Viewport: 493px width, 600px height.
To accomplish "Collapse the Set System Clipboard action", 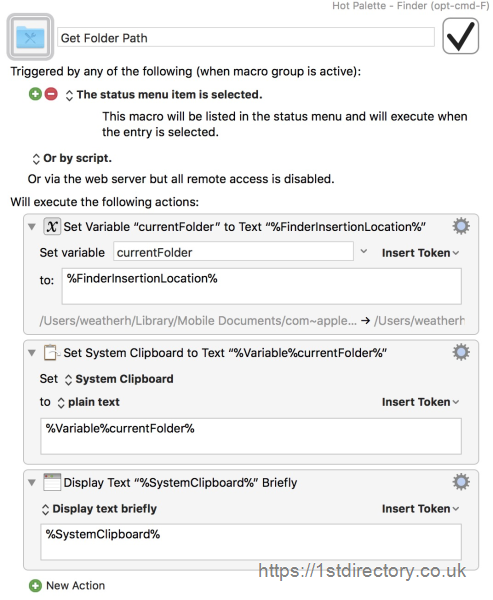I will [x=32, y=353].
